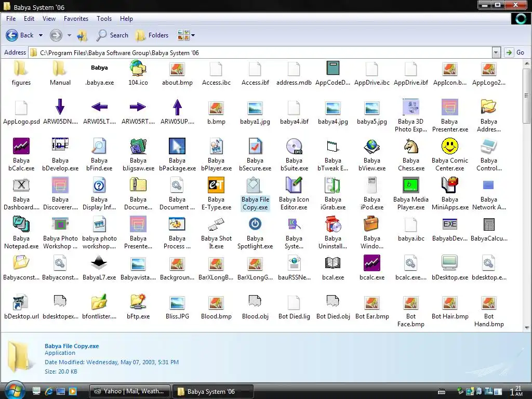Screen dimensions: 532x399
Task: Open the Back history dropdown arrow
Action: coord(41,35)
